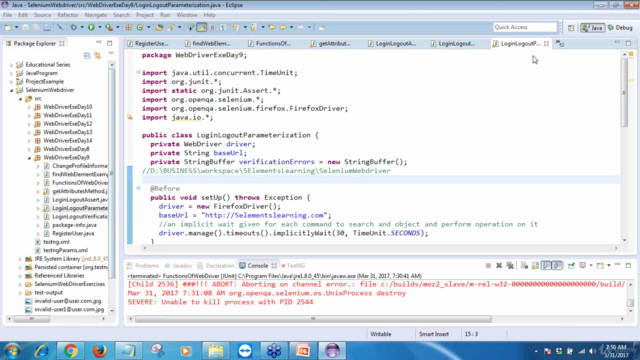
Task: Open Google Chrome from the taskbar
Action: [70, 351]
